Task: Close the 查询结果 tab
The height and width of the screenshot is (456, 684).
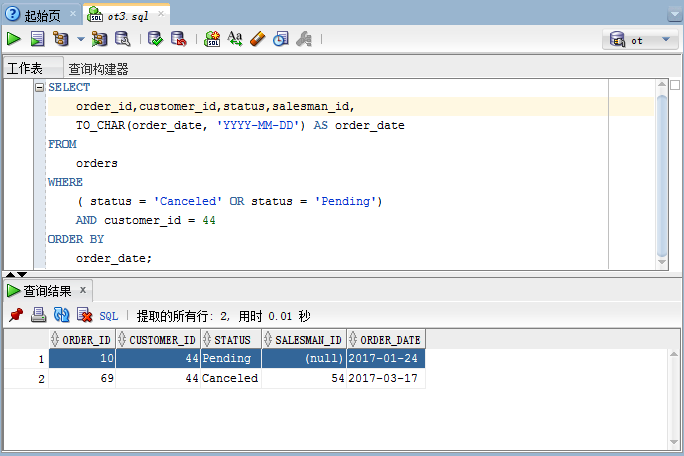Action: (84, 291)
